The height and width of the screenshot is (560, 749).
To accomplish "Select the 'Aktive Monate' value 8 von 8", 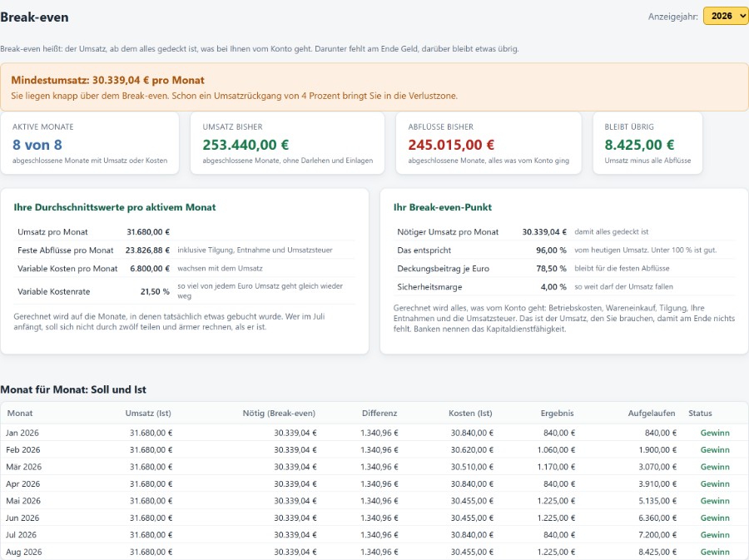I will 37,145.
